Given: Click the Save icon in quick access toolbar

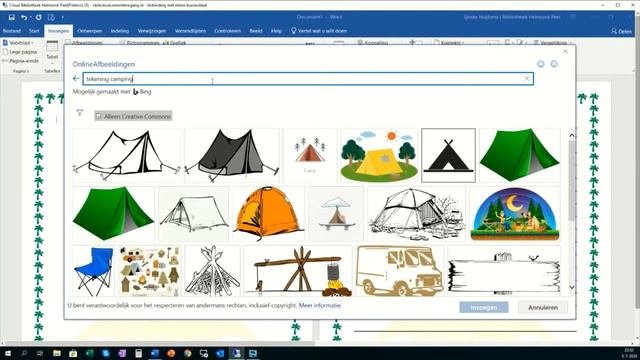Looking at the screenshot, I should (x=11, y=17).
